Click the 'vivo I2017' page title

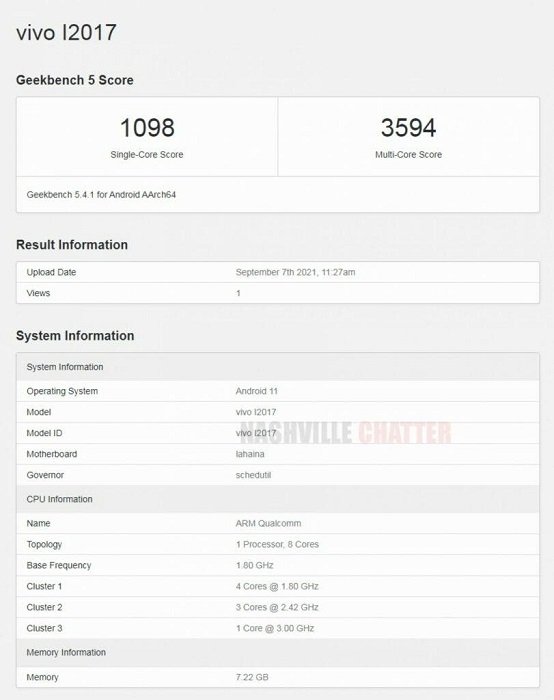pyautogui.click(x=66, y=33)
